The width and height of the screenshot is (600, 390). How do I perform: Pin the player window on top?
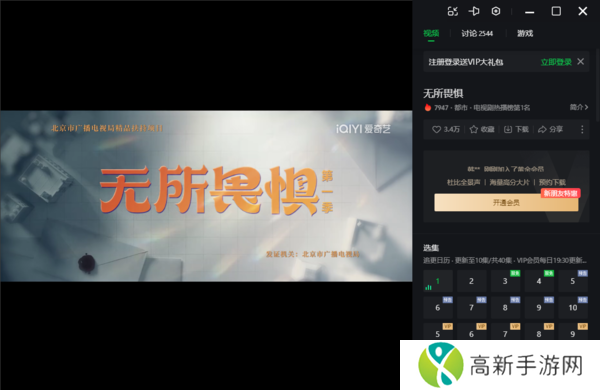(474, 11)
